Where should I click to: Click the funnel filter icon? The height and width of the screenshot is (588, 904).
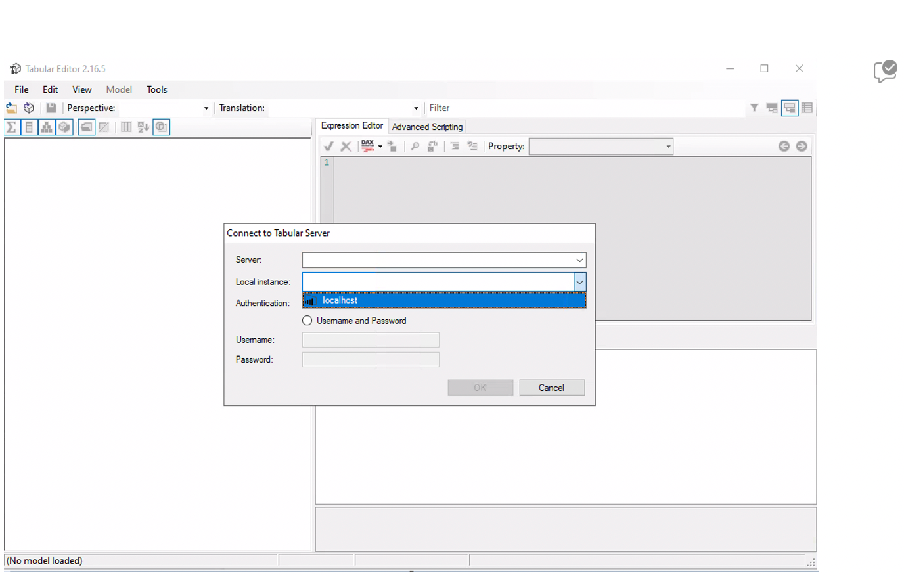point(754,108)
